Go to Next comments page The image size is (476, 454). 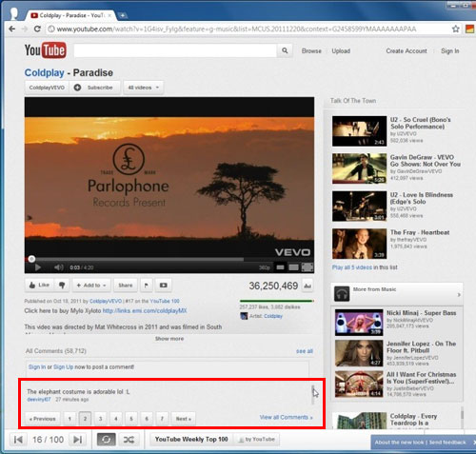pyautogui.click(x=184, y=419)
